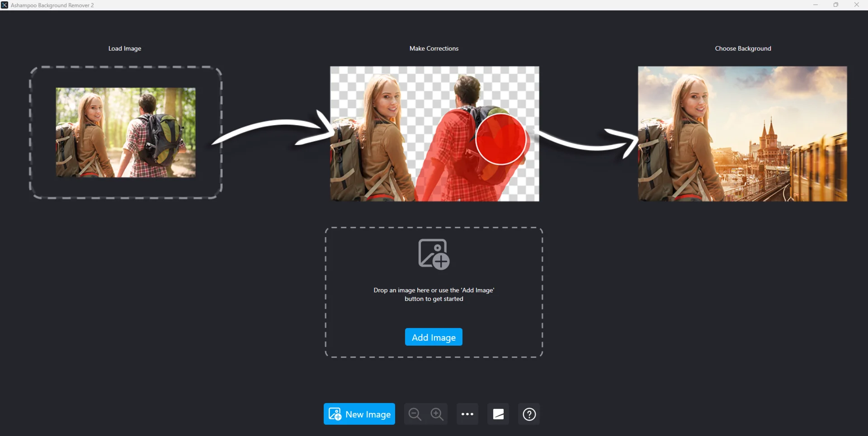The image size is (868, 436).
Task: Minimize the Background Remover window
Action: coord(816,5)
